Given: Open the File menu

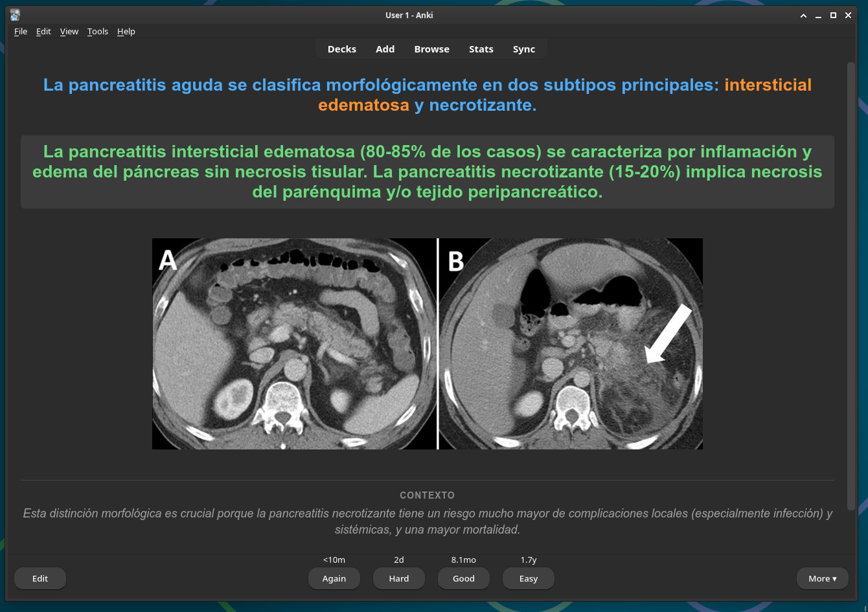Looking at the screenshot, I should (x=21, y=31).
